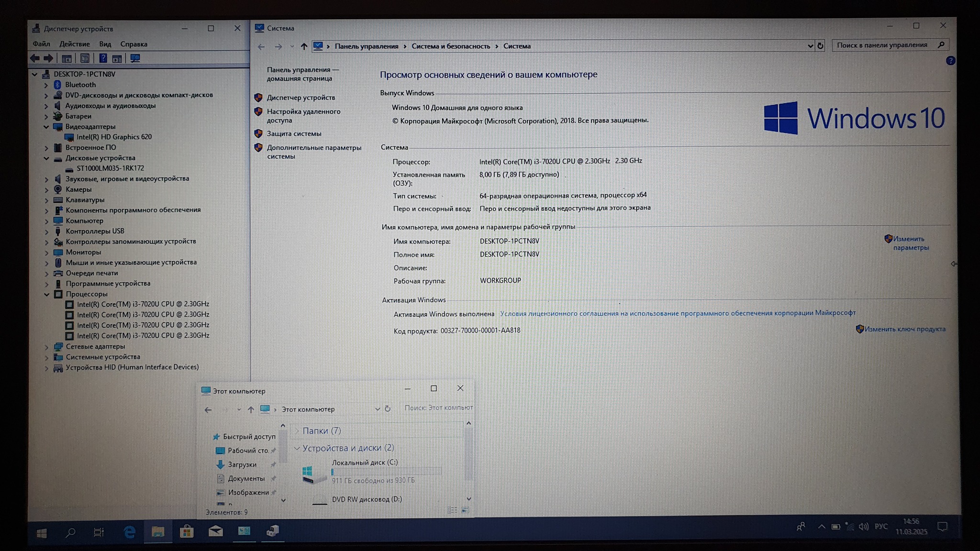Open Microsoft Store from the taskbar
The height and width of the screenshot is (551, 980).
click(187, 531)
